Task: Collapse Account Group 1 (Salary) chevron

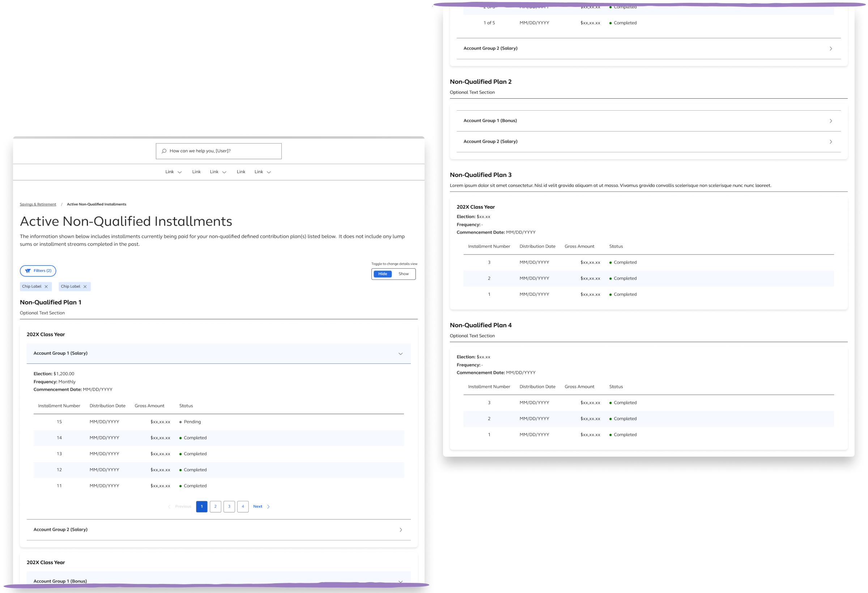Action: click(x=400, y=353)
